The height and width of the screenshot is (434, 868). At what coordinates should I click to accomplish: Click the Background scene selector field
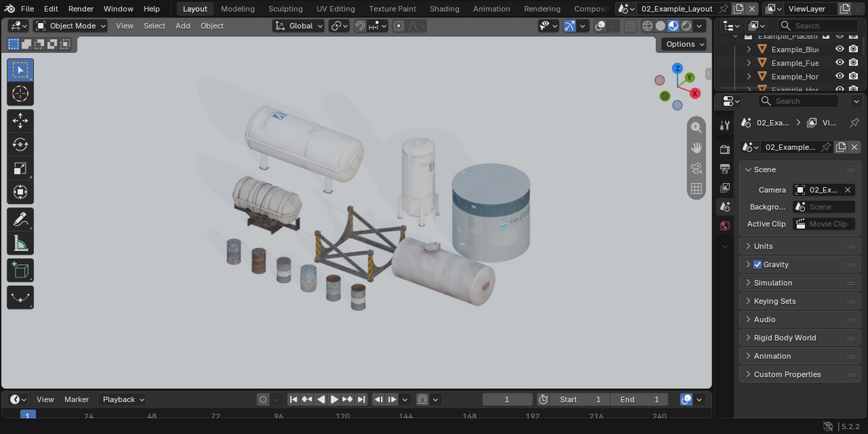[x=824, y=207]
